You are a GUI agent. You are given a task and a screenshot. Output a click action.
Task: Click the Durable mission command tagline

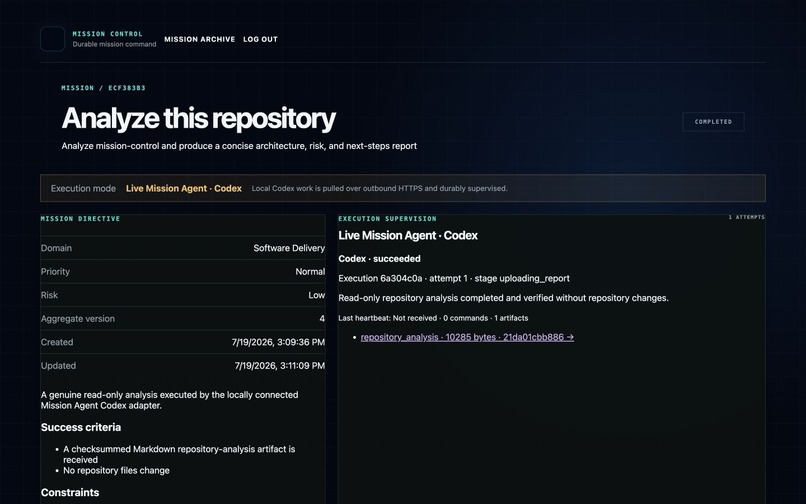114,44
